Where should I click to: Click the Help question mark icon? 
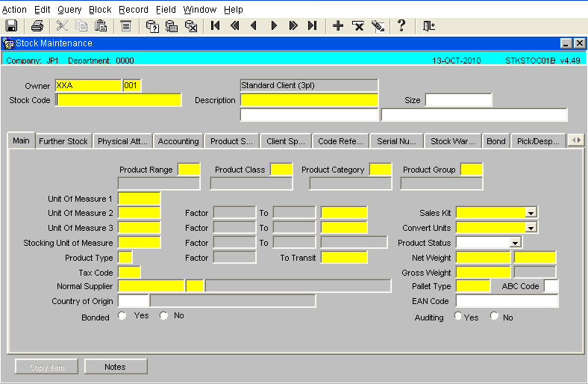pos(401,26)
